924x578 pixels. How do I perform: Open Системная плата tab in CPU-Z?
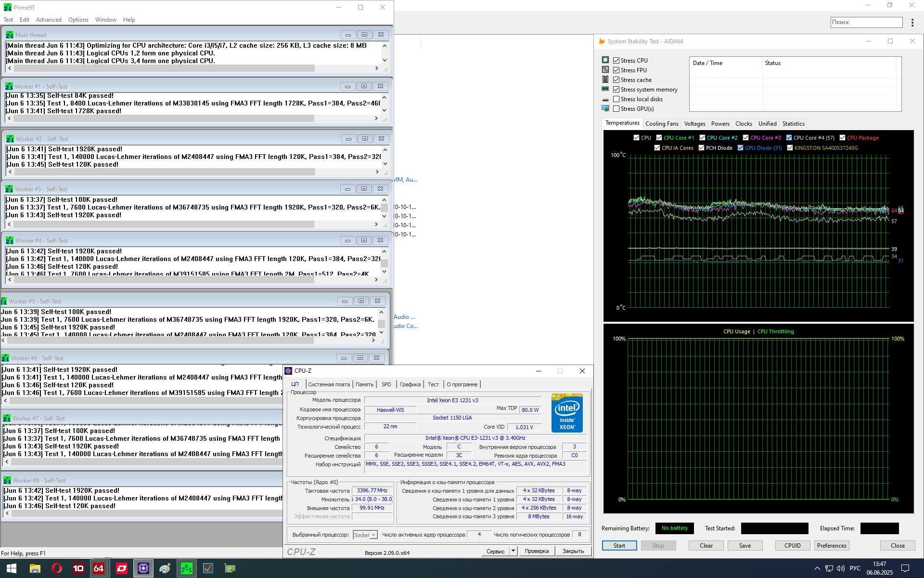point(329,384)
